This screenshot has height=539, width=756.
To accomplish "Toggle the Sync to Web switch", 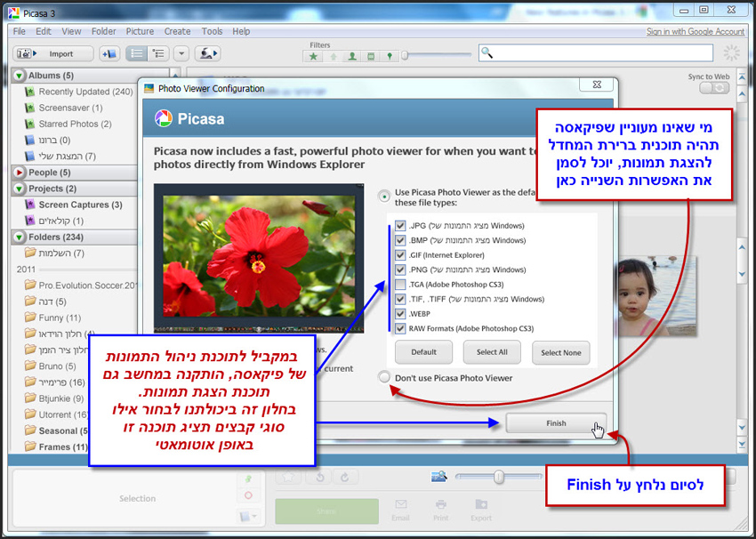I will point(714,88).
